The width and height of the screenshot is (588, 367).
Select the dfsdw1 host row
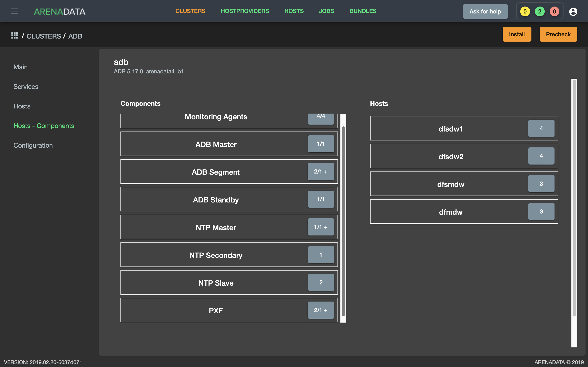click(464, 128)
